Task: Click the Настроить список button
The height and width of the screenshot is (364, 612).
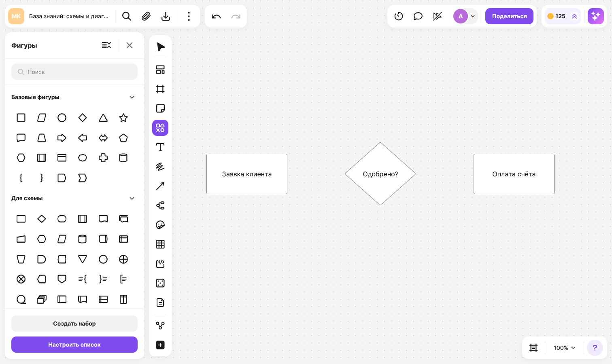Action: point(74,345)
